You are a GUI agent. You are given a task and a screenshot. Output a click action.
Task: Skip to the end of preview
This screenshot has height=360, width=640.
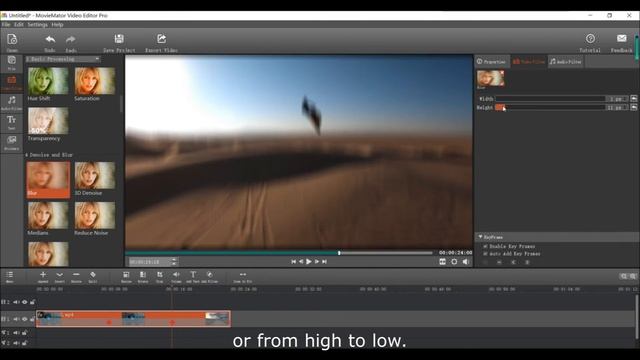(x=324, y=262)
